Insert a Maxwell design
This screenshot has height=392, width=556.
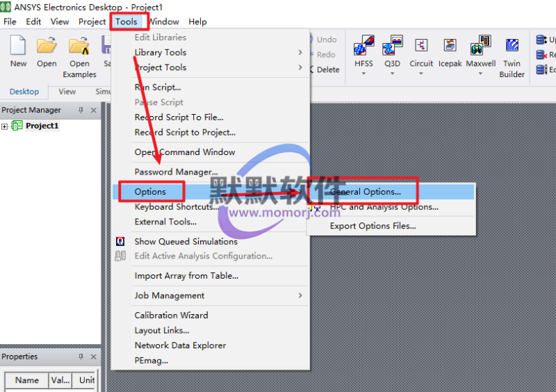480,47
